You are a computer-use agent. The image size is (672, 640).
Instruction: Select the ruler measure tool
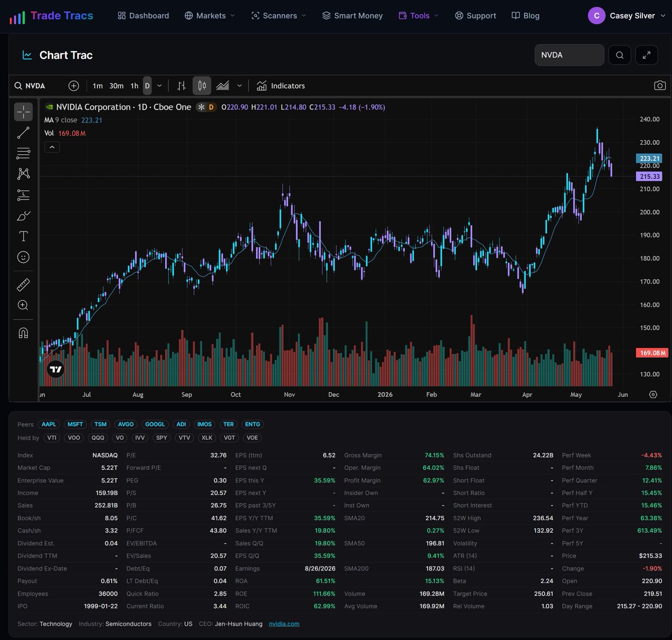pos(24,285)
